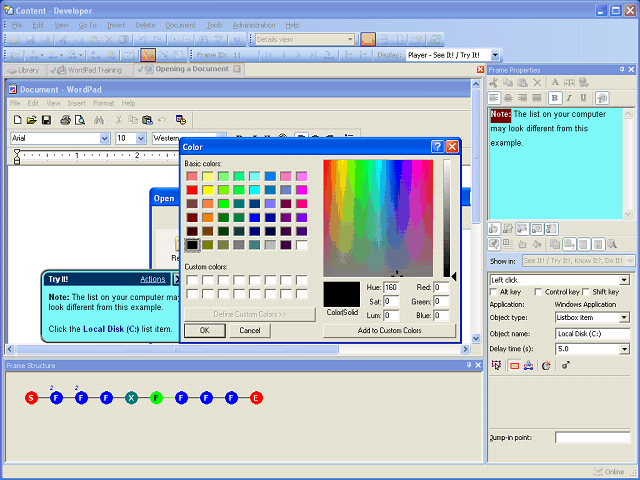
Task: Toggle Italic in Frame Properties
Action: (569, 98)
